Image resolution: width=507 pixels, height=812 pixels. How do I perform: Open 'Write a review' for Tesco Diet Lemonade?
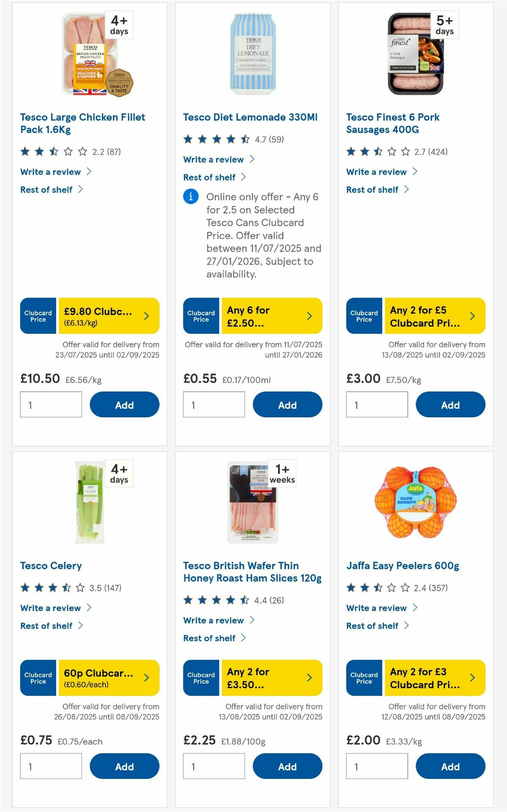(213, 159)
